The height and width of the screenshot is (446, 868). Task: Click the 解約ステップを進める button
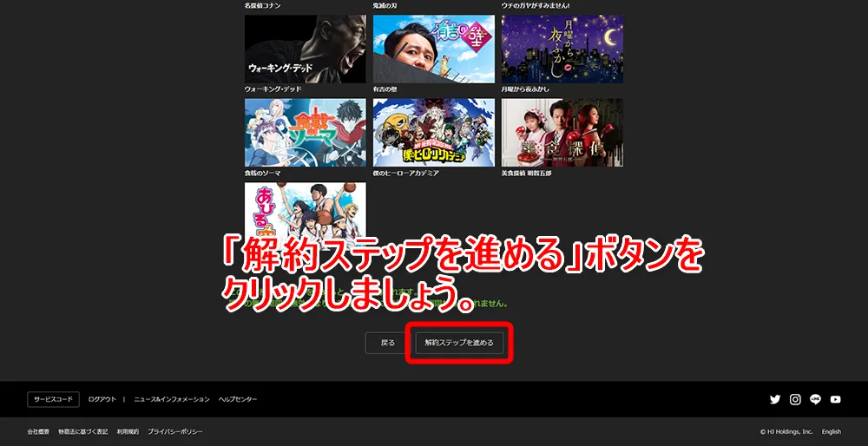[459, 343]
